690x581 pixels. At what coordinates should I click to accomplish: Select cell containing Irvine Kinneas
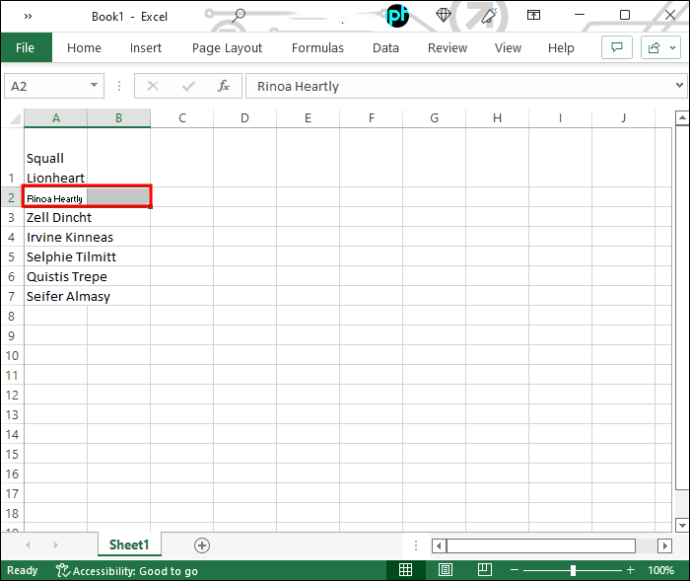coord(56,237)
